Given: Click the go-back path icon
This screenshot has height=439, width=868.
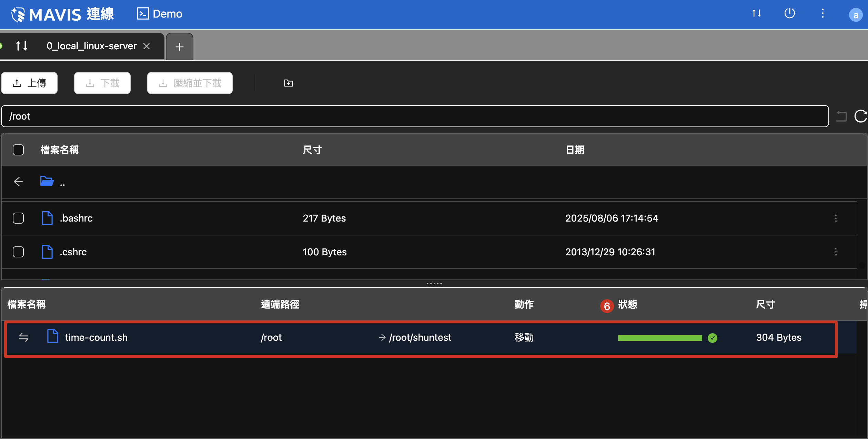Looking at the screenshot, I should (841, 116).
